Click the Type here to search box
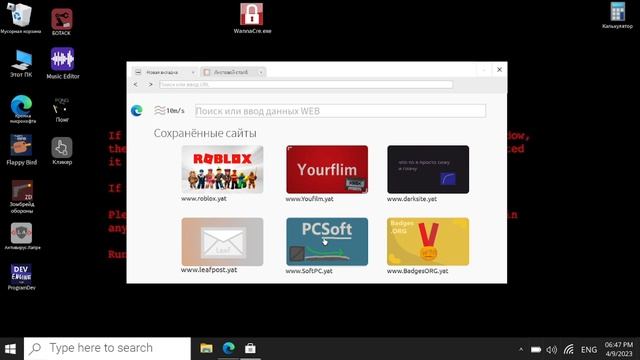The height and width of the screenshot is (360, 640). (x=107, y=348)
